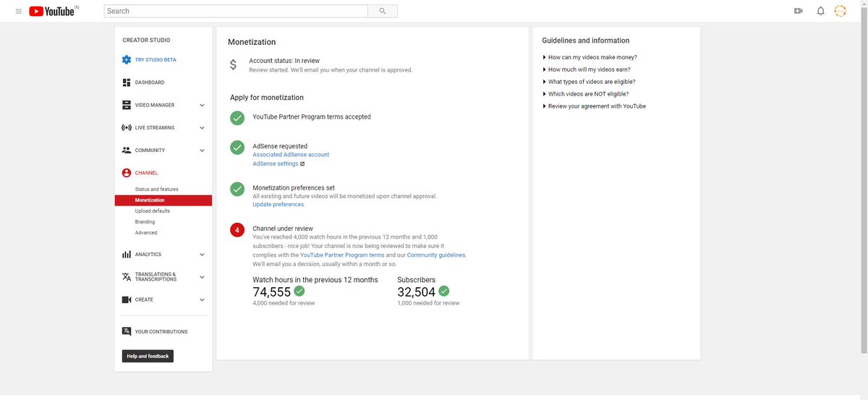Click the Your Contributions translate icon
The image size is (868, 400).
click(127, 331)
